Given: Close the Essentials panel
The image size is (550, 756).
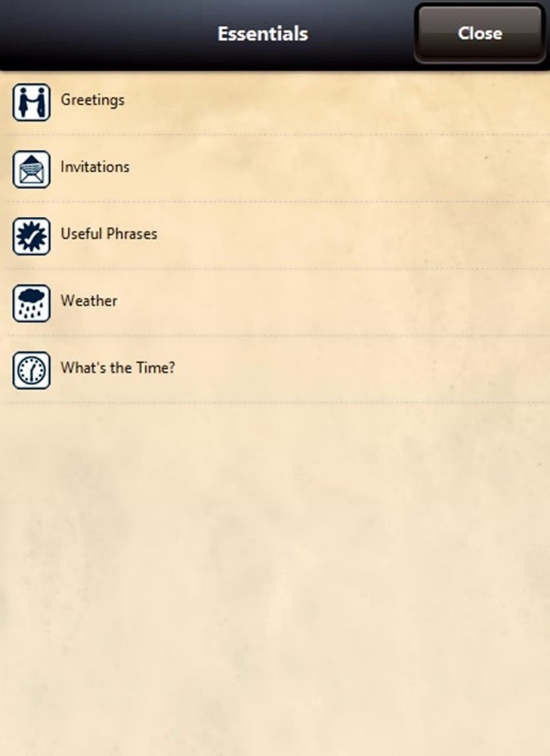Looking at the screenshot, I should click(x=479, y=33).
